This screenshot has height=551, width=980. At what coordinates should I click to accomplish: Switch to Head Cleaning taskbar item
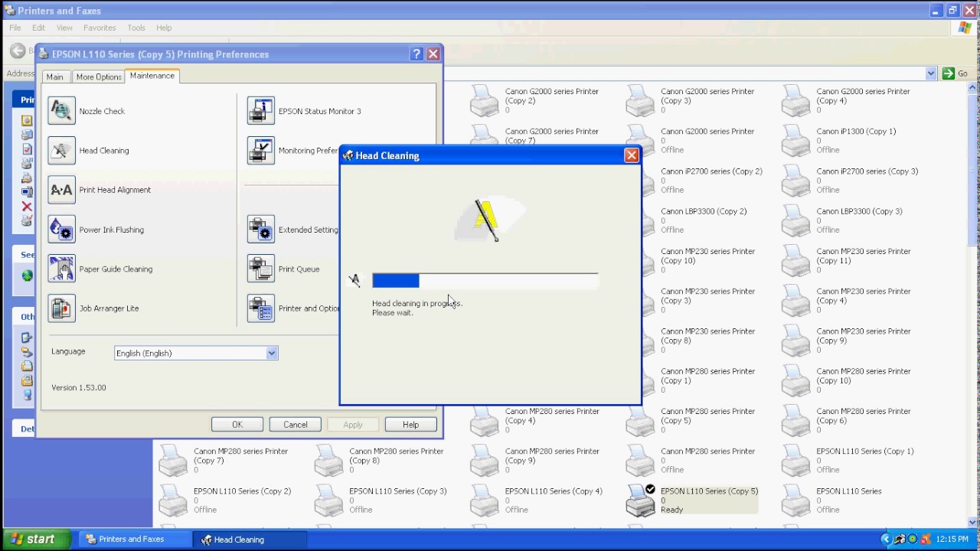250,540
